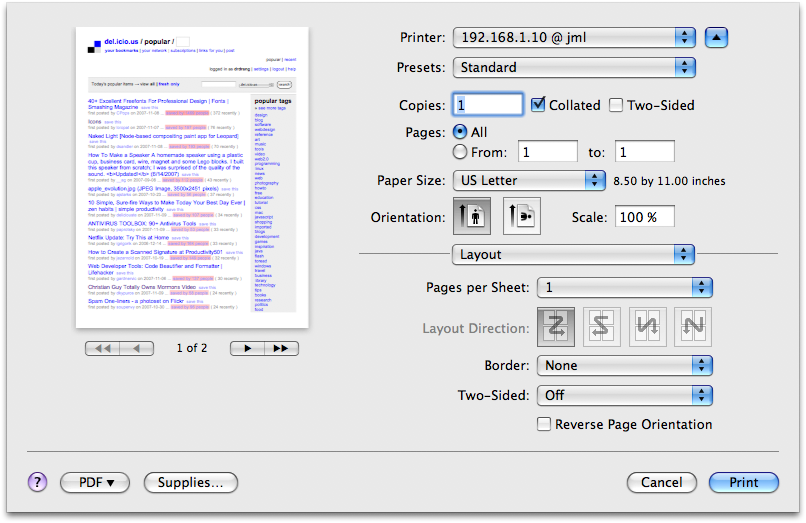Open the Layout options pane menu
The width and height of the screenshot is (806, 523).
(x=573, y=254)
